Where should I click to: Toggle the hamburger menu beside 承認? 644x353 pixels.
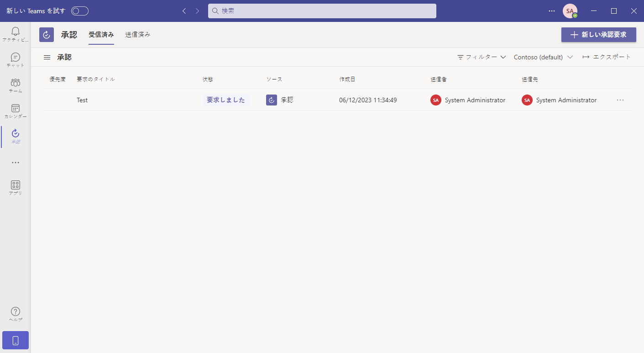tap(47, 57)
